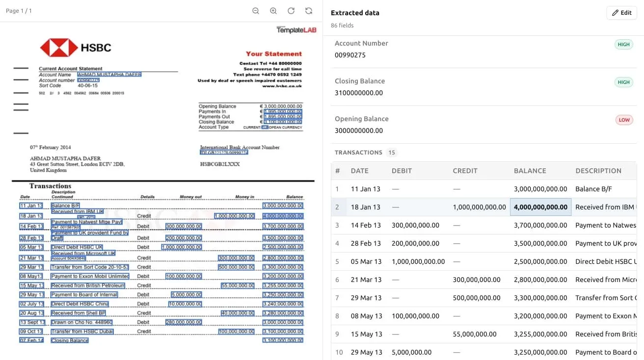The image size is (644, 360).
Task: Zoom in the document viewer
Action: click(273, 11)
